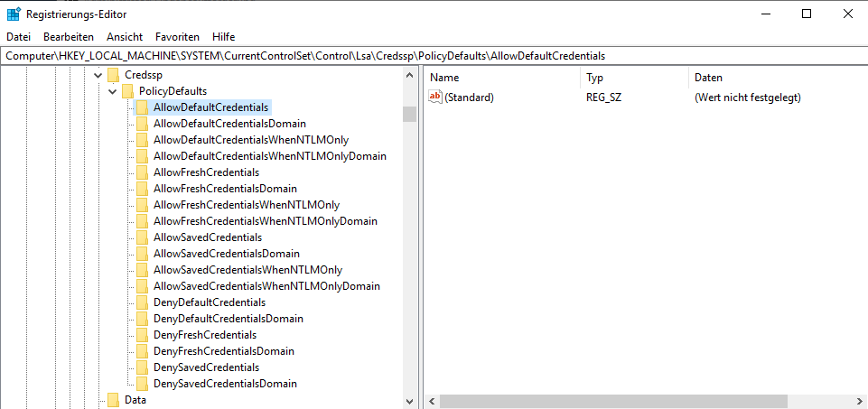
Task: Select the DenyFreshCredentialsDomain key
Action: 223,351
